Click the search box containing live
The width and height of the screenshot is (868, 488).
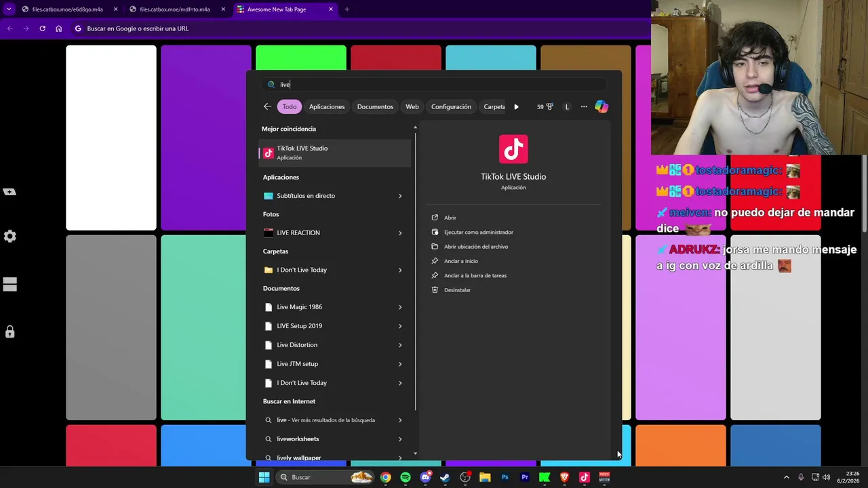click(x=434, y=84)
